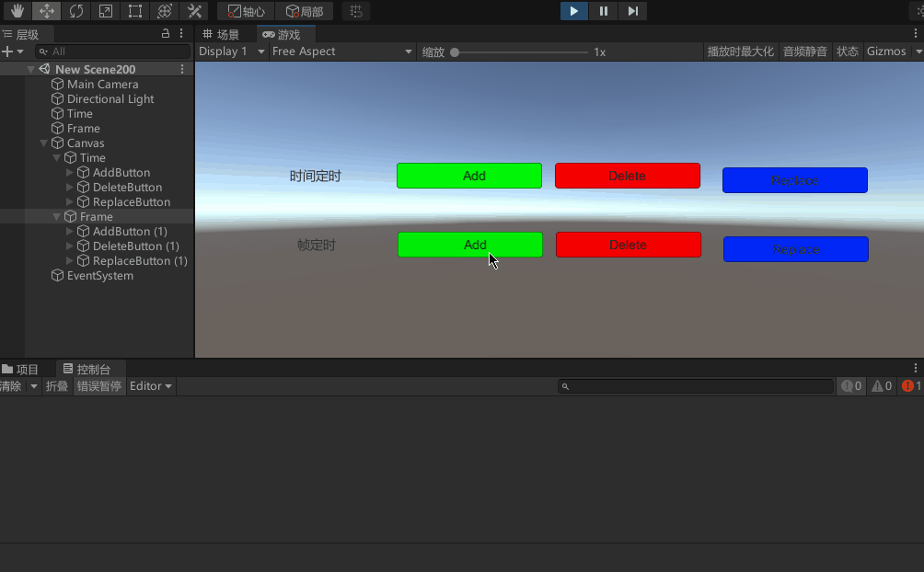Screen dimensions: 924x572
Task: Click the red Delete button for 时间定时
Action: point(628,176)
